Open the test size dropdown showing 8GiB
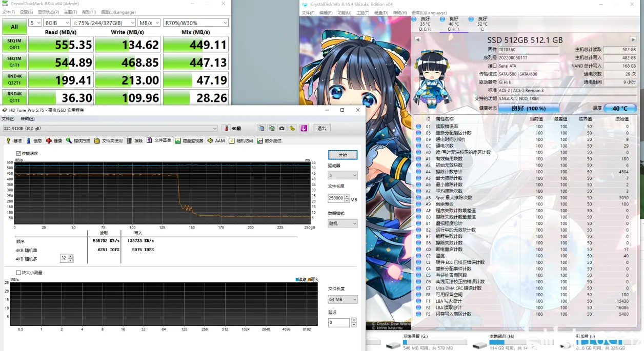 [x=57, y=23]
